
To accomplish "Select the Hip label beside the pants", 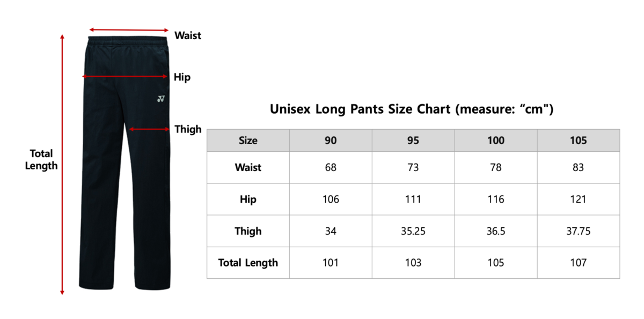I will click(182, 77).
